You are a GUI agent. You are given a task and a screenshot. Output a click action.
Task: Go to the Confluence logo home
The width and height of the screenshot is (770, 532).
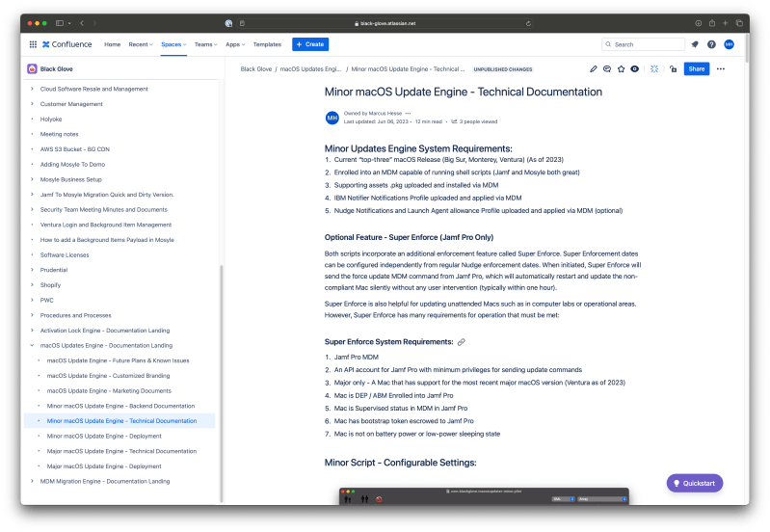pos(67,44)
